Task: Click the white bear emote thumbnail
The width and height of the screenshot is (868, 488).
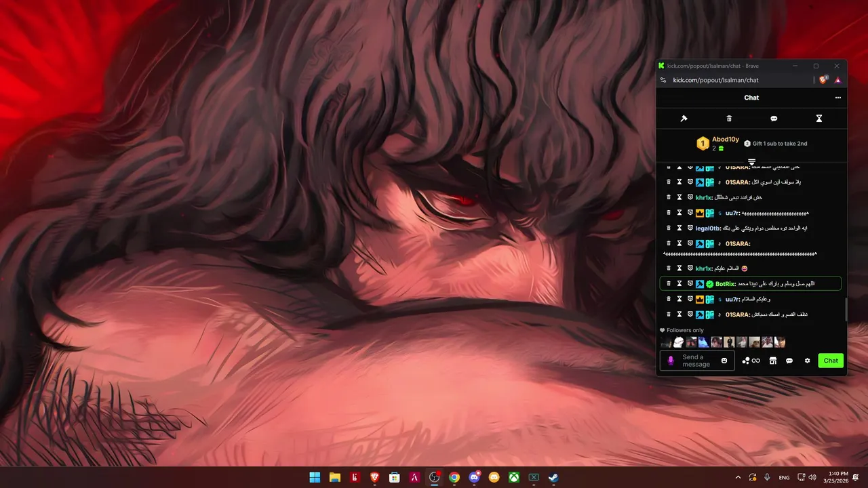Action: click(x=678, y=342)
